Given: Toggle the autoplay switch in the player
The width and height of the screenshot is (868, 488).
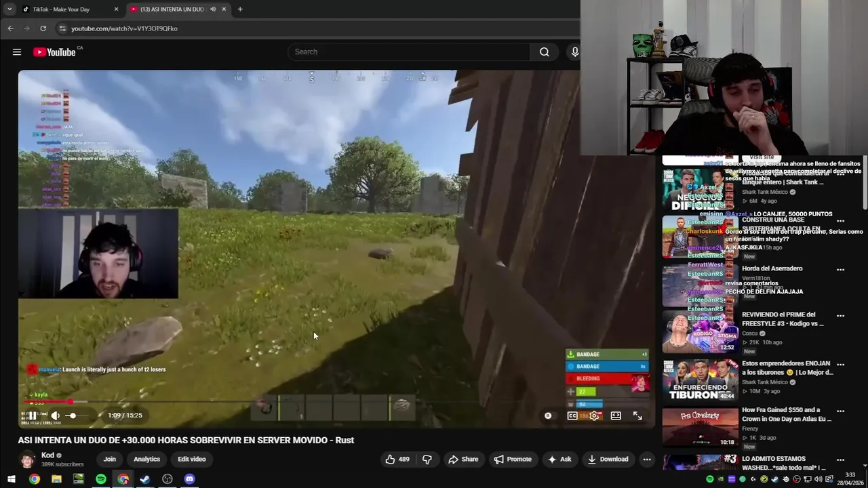Looking at the screenshot, I should [548, 415].
